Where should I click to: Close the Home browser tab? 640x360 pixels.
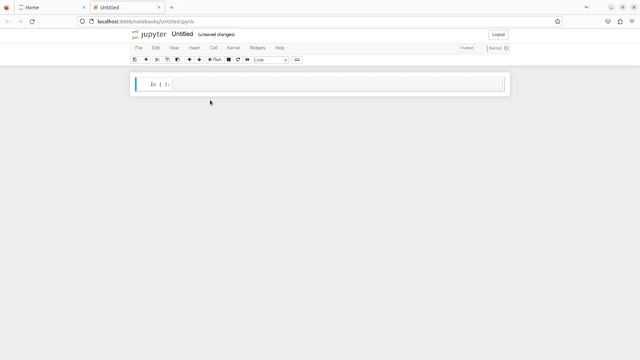(84, 7)
